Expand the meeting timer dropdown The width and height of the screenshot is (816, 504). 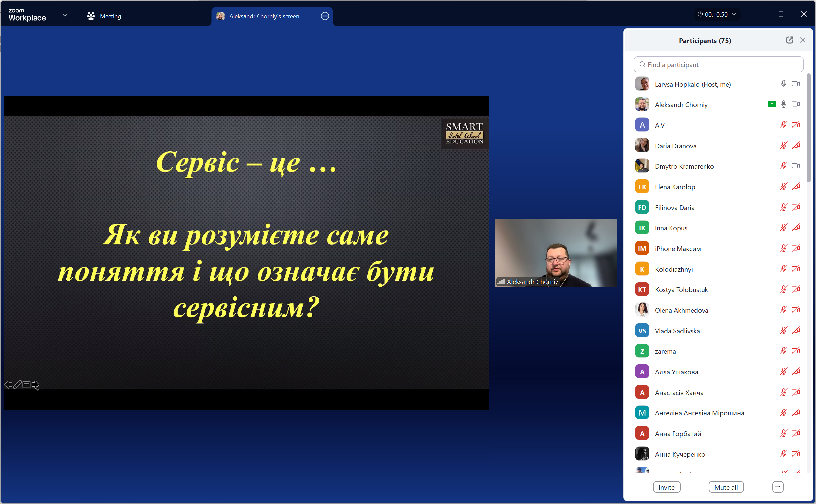click(x=734, y=14)
